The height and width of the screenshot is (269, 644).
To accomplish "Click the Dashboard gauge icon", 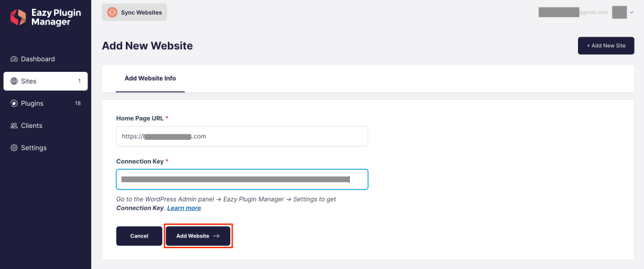I will tap(14, 59).
